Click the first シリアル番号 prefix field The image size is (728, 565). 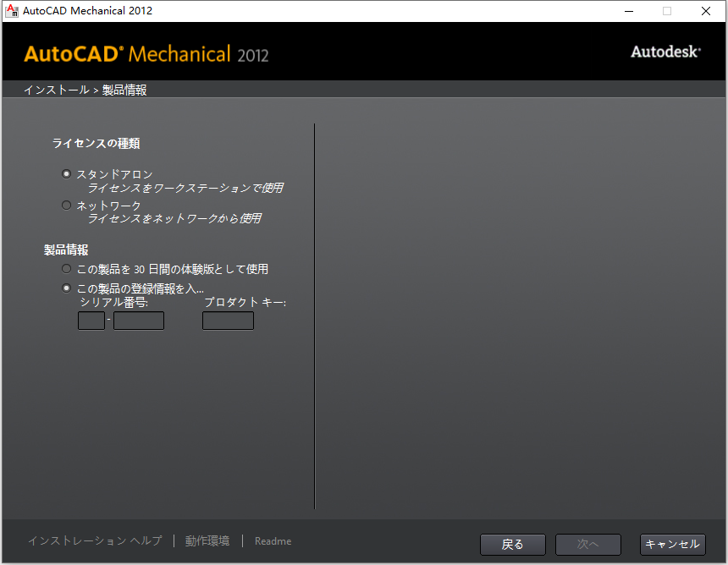point(91,321)
